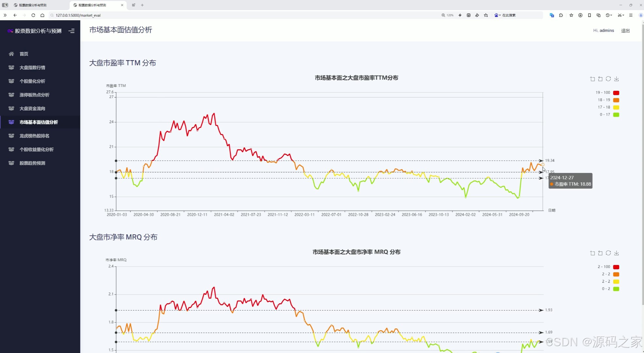Activate the area zoom tool on the PE TTM chart
Viewport: 644px width, 353px height.
[x=592, y=79]
